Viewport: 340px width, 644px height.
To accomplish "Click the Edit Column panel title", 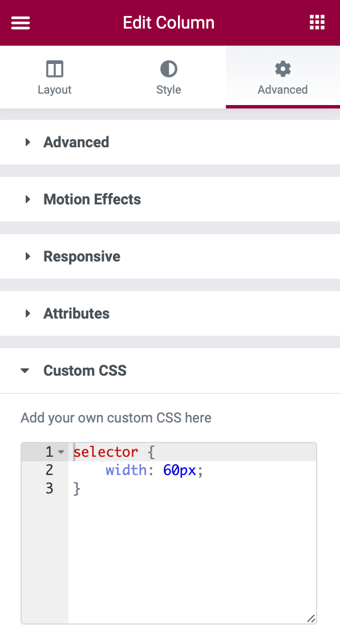I will 169,23.
